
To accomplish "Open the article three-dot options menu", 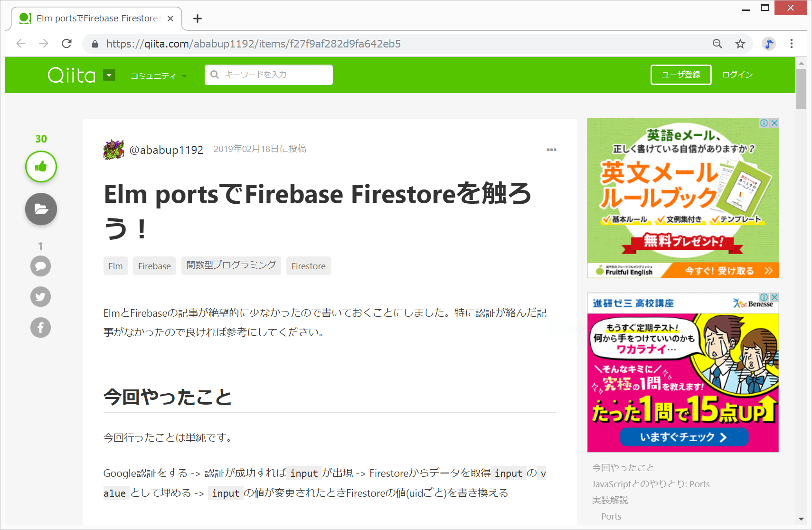I will (551, 150).
